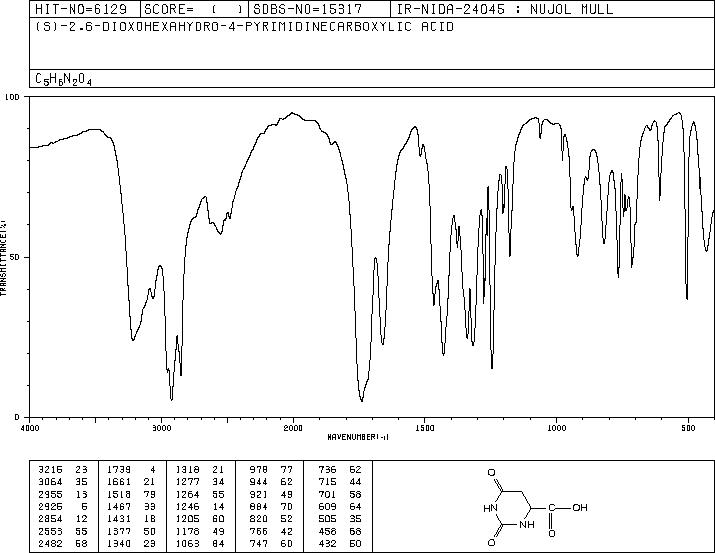Image resolution: width=715 pixels, height=553 pixels.
Task: Click the 1500 wavenumber axis label
Action: coord(425,428)
